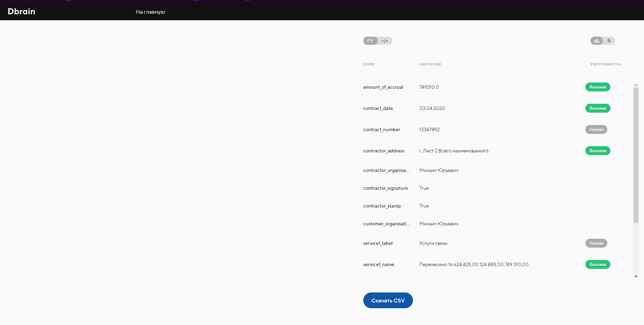The width and height of the screenshot is (644, 325).
Task: Select value starting with Перенесено 16 624 425,00
Action: (x=474, y=265)
